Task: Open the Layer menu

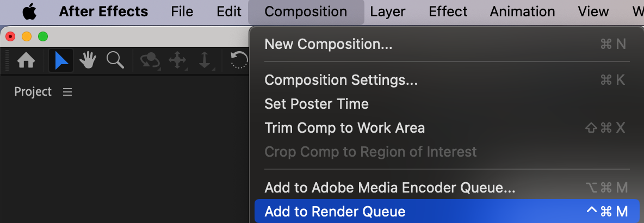Action: coord(387,11)
